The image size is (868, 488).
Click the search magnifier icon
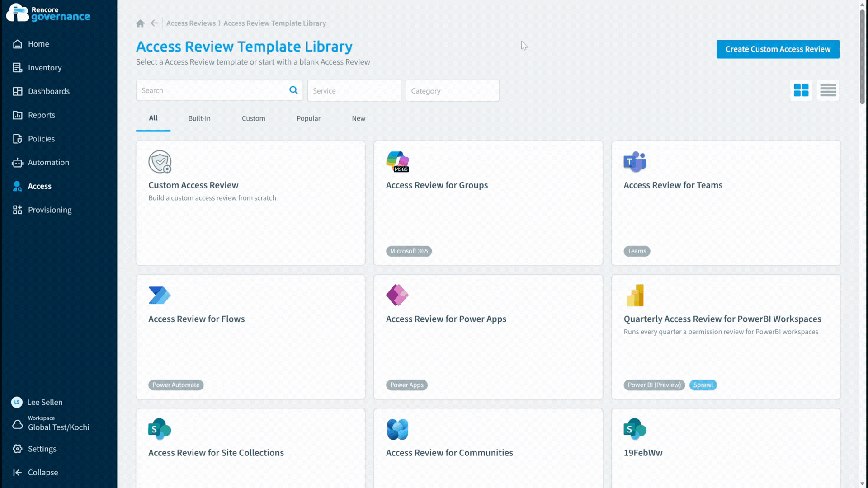click(x=293, y=90)
